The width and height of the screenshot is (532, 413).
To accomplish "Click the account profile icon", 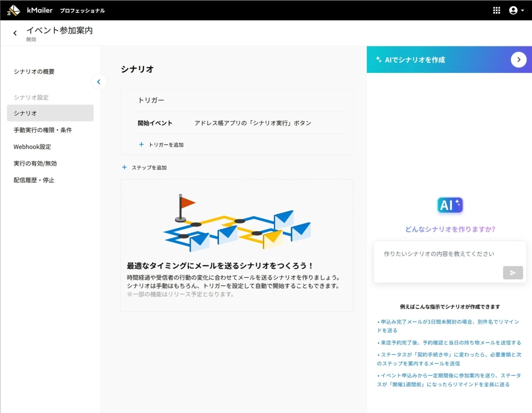I will [x=513, y=10].
